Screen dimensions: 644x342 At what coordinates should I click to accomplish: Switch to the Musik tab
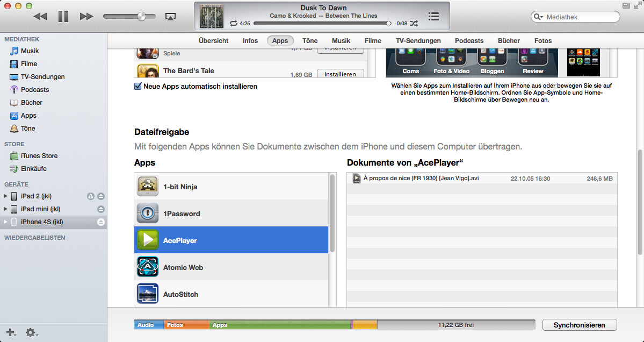341,41
